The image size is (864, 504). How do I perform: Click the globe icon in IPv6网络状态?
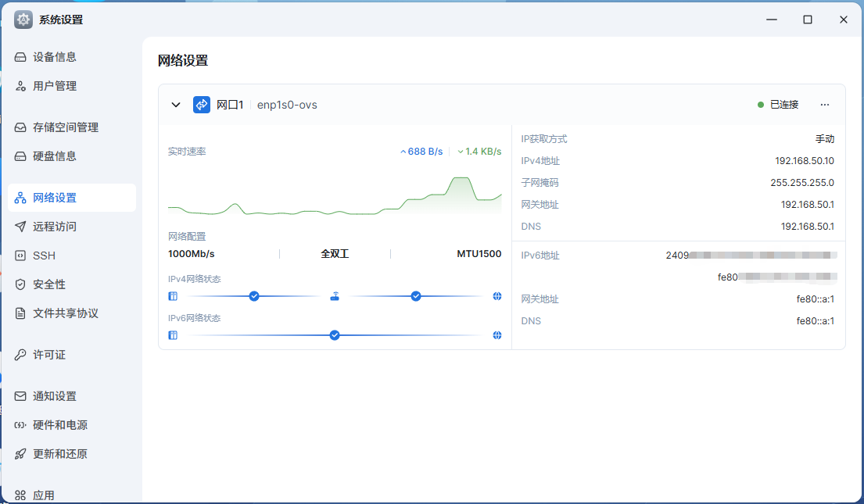497,335
